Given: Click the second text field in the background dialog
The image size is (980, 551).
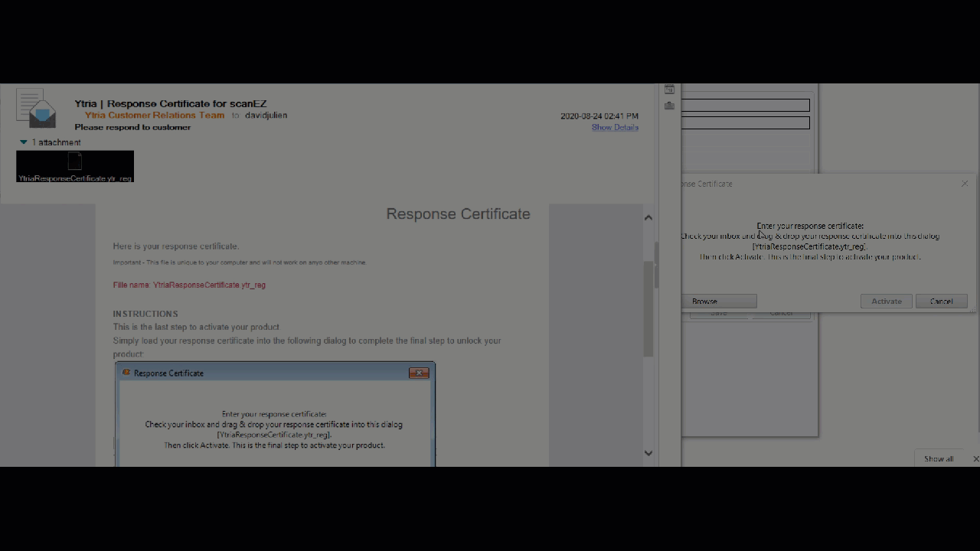Looking at the screenshot, I should click(746, 122).
